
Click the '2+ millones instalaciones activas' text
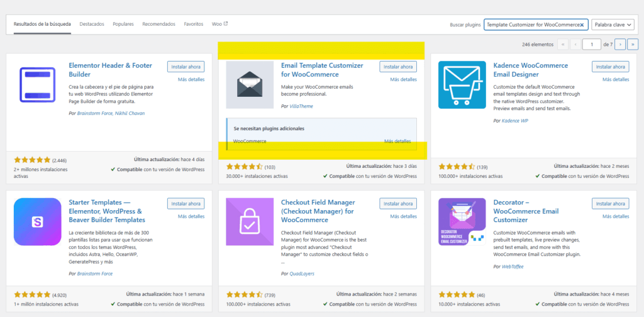(x=41, y=172)
